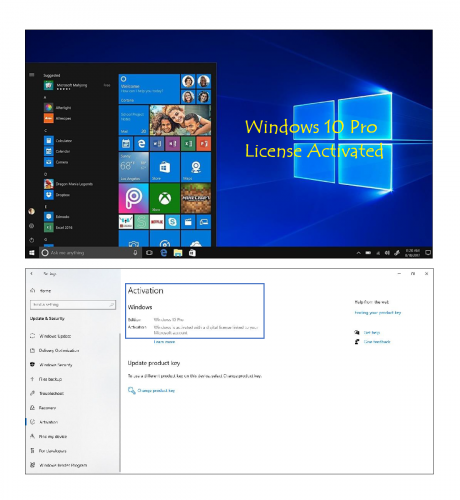Expand the Start menu hamburger button

click(x=32, y=75)
